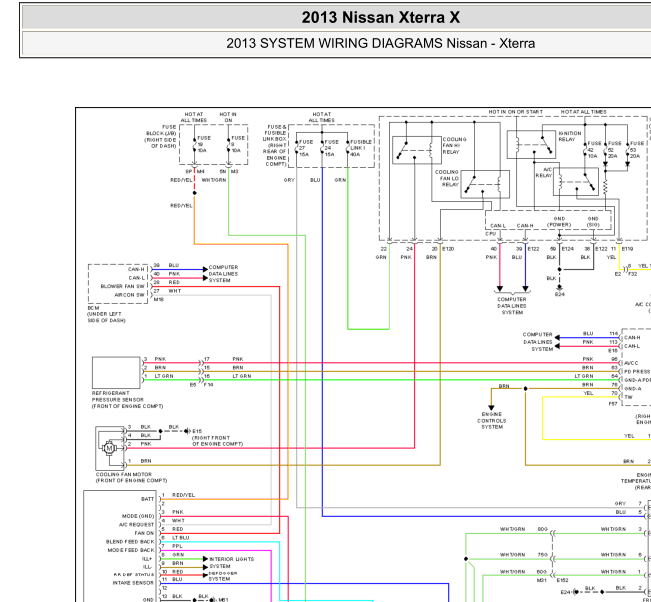Click the BLEND FEED BACK pin label
Viewport: 651px width, 602px height.
(130, 542)
